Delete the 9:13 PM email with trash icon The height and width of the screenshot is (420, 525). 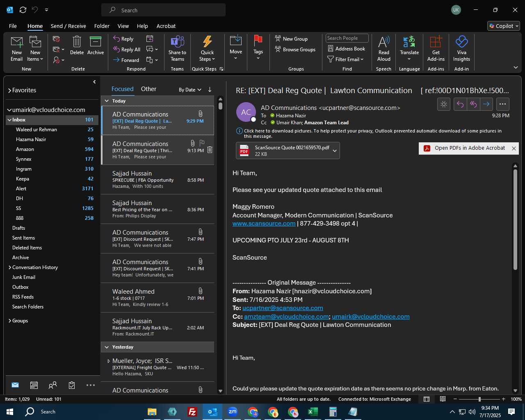coord(210,150)
